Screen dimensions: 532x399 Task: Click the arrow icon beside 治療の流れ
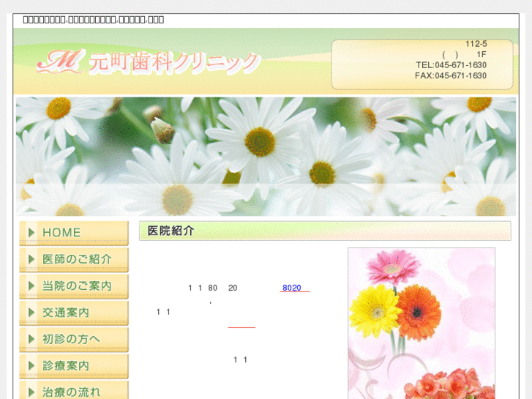click(x=31, y=392)
